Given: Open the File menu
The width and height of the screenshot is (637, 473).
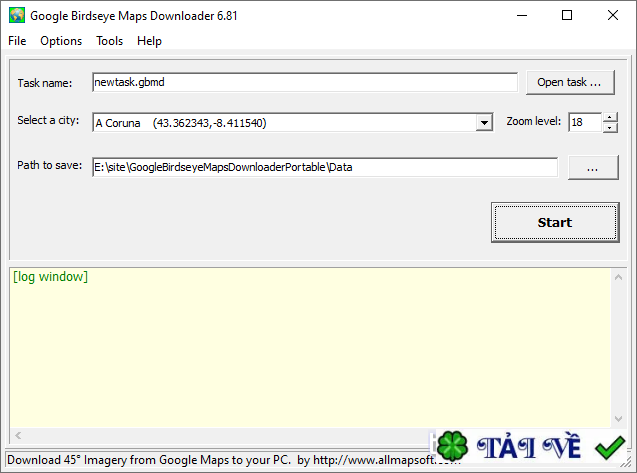Looking at the screenshot, I should pos(17,41).
